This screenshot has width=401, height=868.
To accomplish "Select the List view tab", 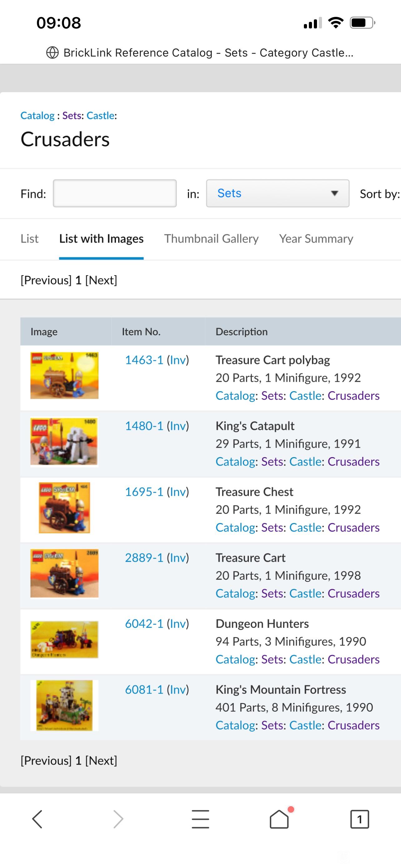I will 30,239.
